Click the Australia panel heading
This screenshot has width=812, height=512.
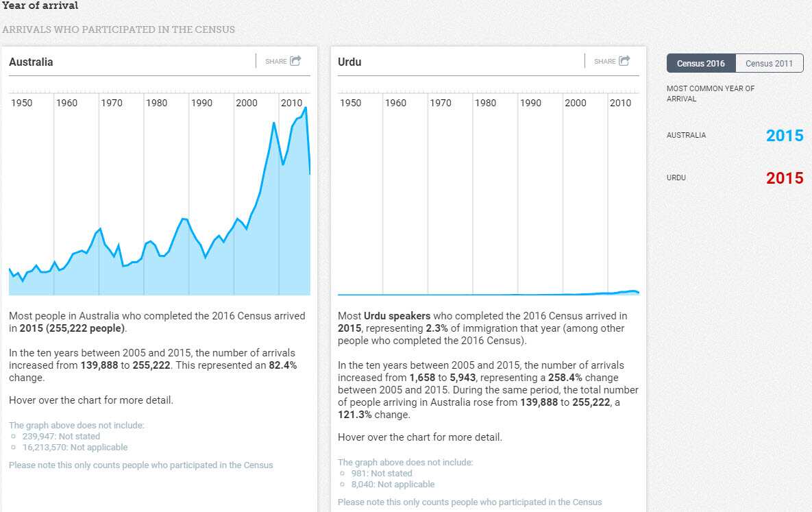tap(31, 62)
